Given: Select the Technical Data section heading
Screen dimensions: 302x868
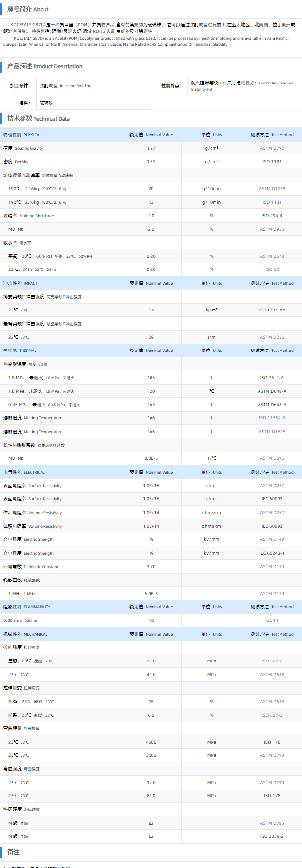Looking at the screenshot, I should pos(39,119).
